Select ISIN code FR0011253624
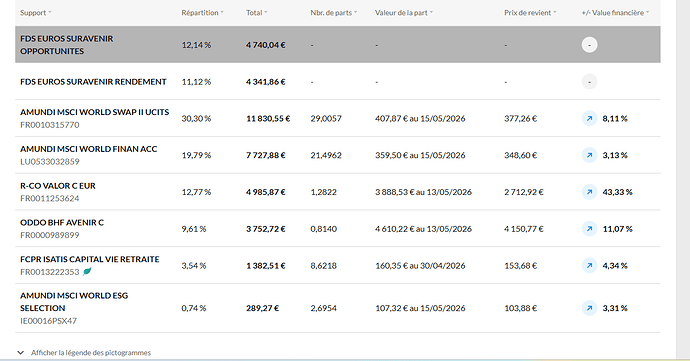 pyautogui.click(x=50, y=198)
